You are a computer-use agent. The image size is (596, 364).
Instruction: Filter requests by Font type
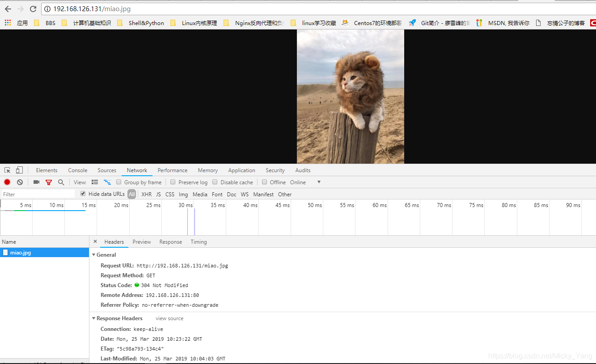click(x=217, y=194)
